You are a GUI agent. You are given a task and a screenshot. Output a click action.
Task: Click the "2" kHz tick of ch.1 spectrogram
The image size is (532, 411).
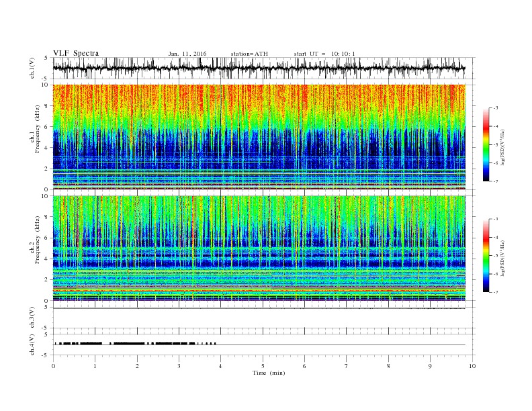(x=46, y=169)
